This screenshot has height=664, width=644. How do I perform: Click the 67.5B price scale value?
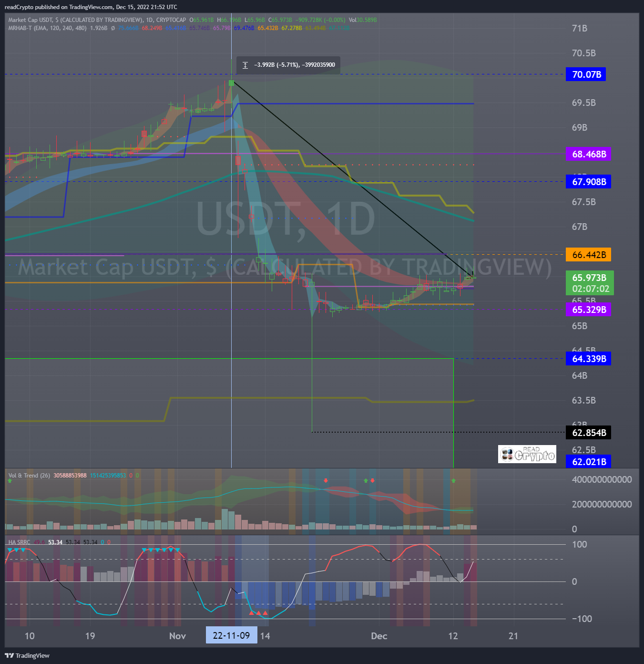(x=583, y=202)
